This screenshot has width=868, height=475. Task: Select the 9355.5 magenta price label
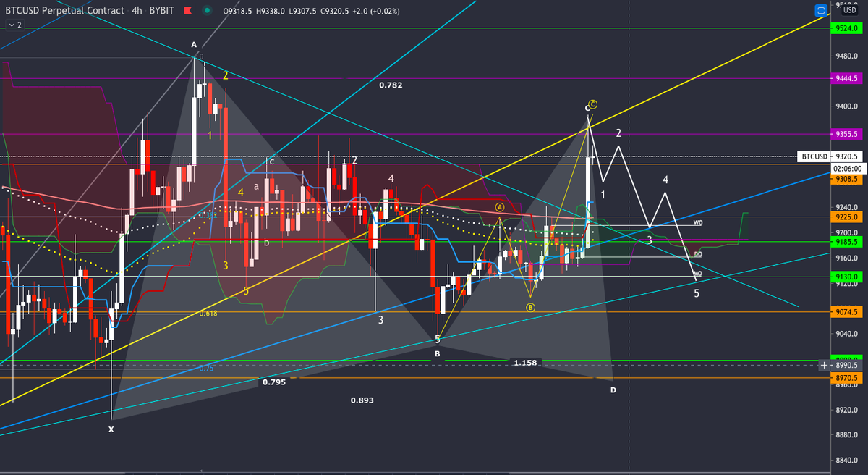tap(846, 134)
